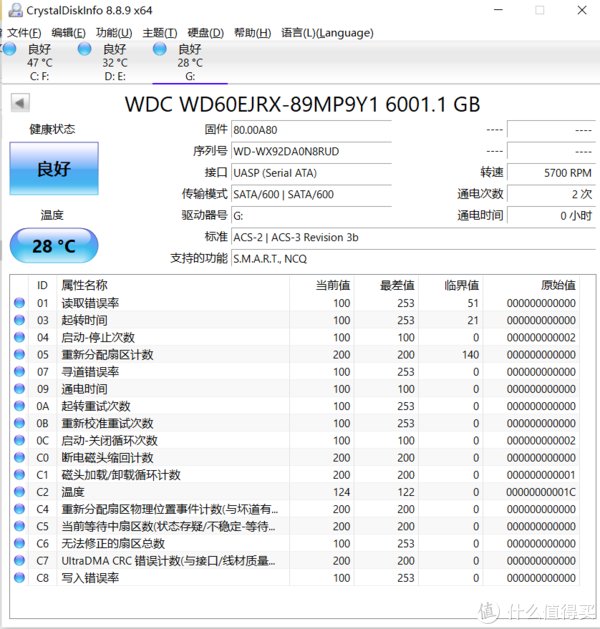The width and height of the screenshot is (600, 629).
Task: Open the 文件(F) menu
Action: point(24,32)
